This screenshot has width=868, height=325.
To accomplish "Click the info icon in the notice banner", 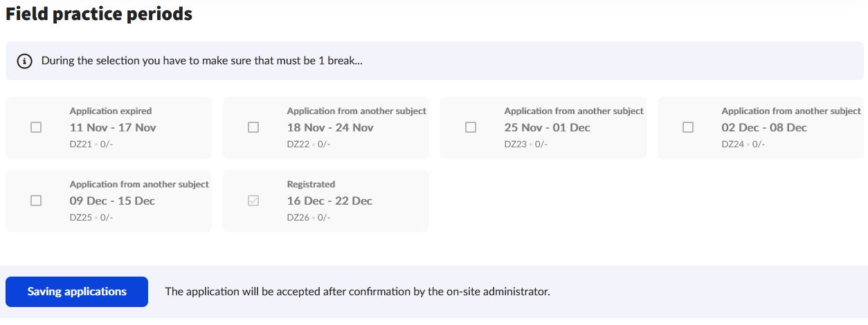I will pyautogui.click(x=25, y=61).
